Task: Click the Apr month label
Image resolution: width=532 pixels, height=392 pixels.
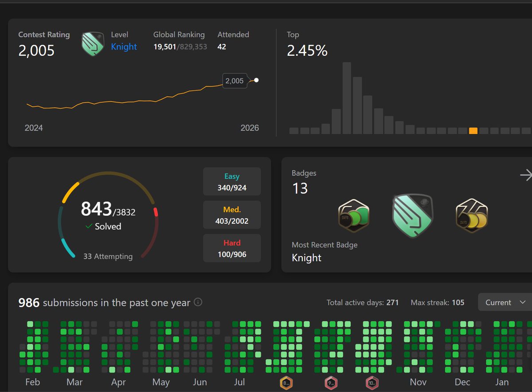Action: point(118,382)
